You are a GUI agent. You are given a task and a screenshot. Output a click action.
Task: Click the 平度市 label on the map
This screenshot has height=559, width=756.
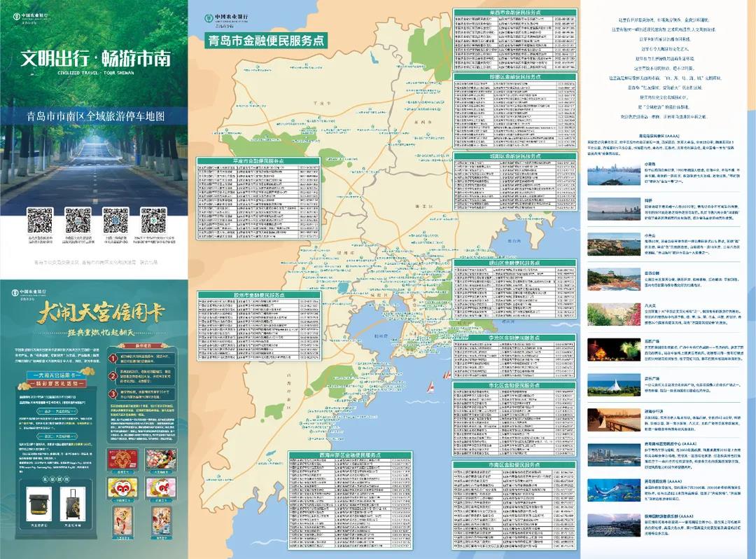(x=321, y=103)
